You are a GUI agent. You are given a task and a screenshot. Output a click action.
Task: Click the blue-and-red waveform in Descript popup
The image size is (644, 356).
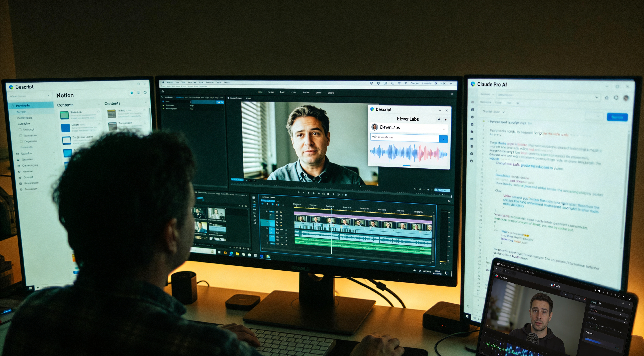point(408,153)
